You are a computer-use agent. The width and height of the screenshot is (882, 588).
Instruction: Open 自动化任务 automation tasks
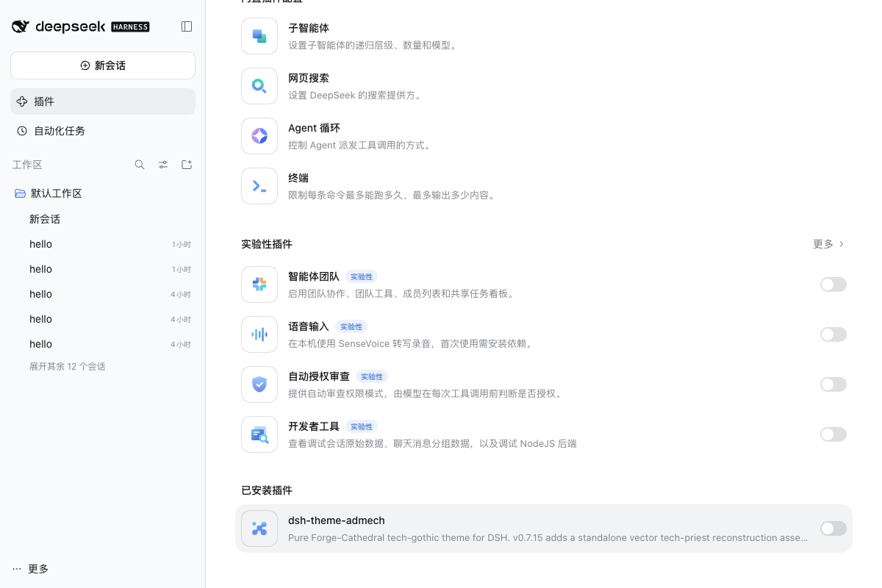[103, 131]
